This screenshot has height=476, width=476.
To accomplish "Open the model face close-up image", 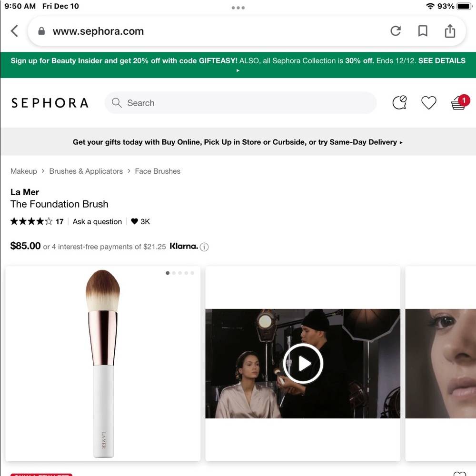I will point(440,363).
